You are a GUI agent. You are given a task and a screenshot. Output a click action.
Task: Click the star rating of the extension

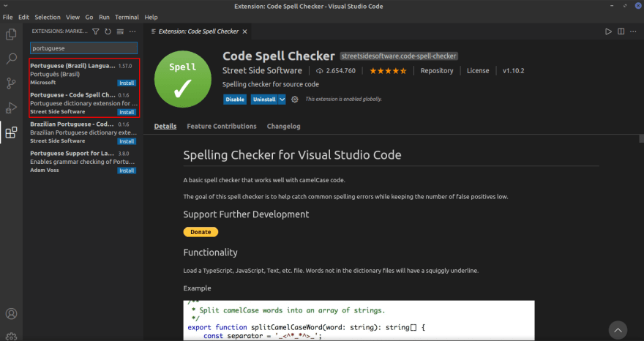click(388, 71)
